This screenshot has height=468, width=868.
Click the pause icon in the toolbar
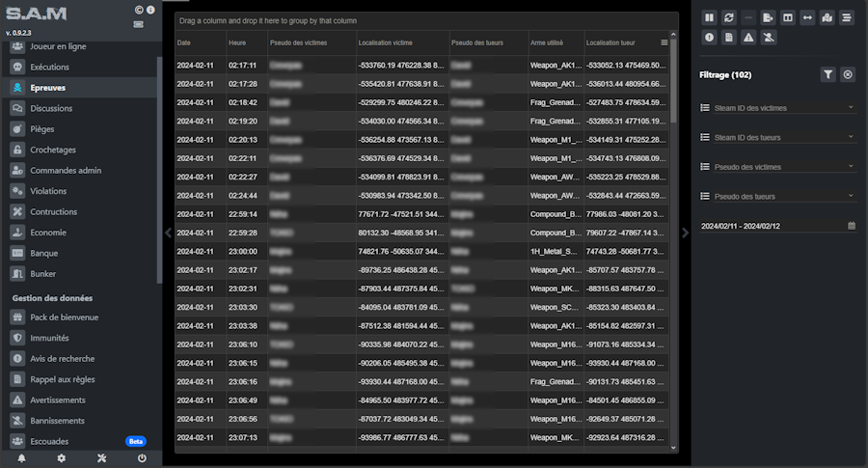tap(710, 17)
